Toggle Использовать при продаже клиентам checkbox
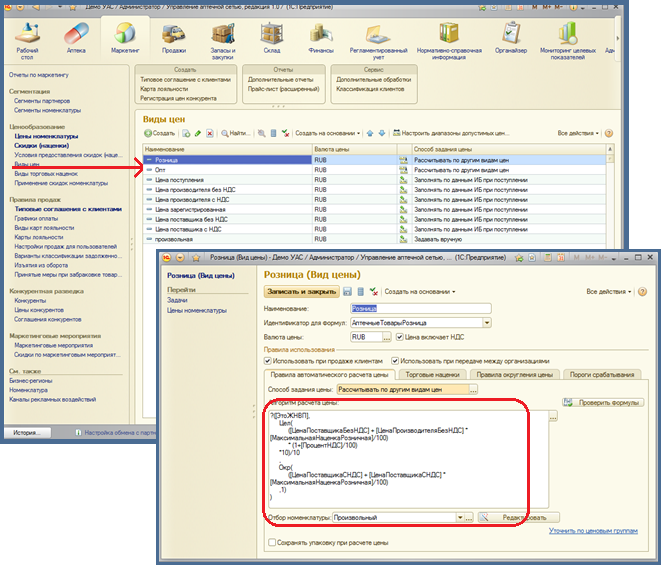The image size is (663, 566). [x=268, y=361]
